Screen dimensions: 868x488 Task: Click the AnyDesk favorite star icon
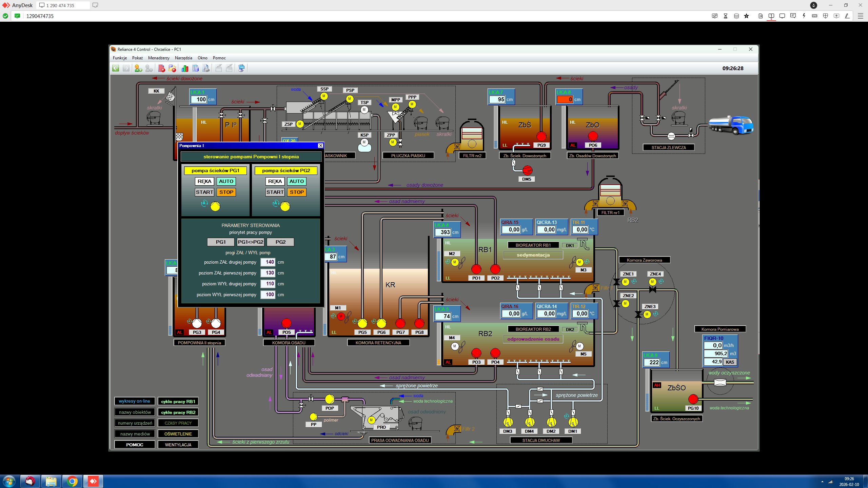(x=746, y=16)
